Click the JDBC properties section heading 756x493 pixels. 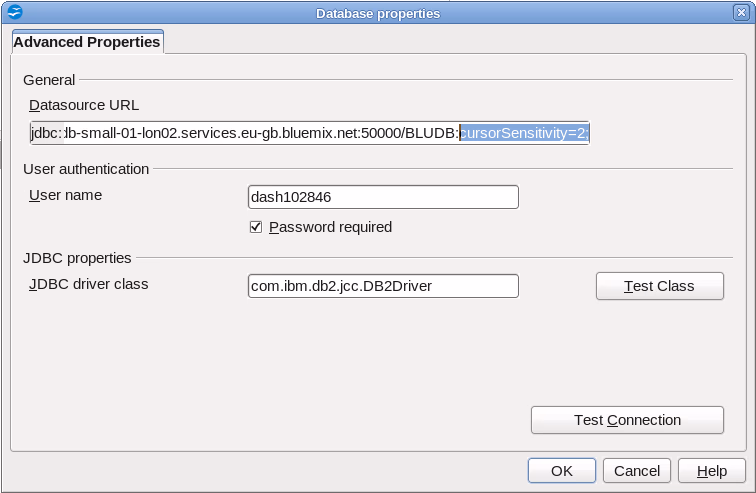point(77,258)
